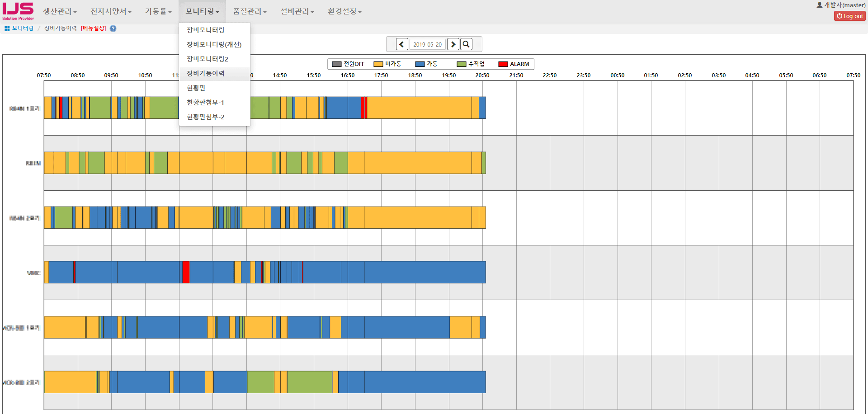Click the previous-date left arrow button

[x=401, y=44]
